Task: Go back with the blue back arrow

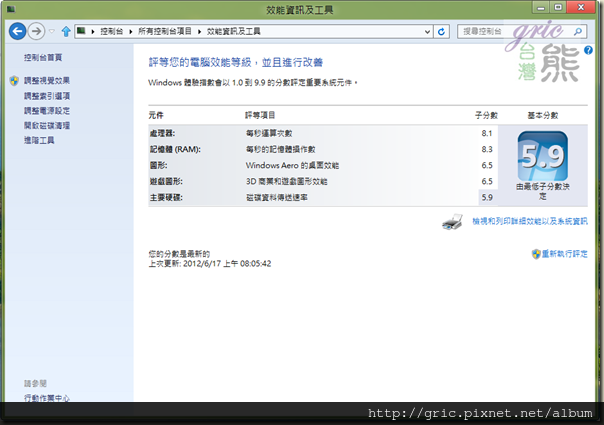Action: coord(17,31)
